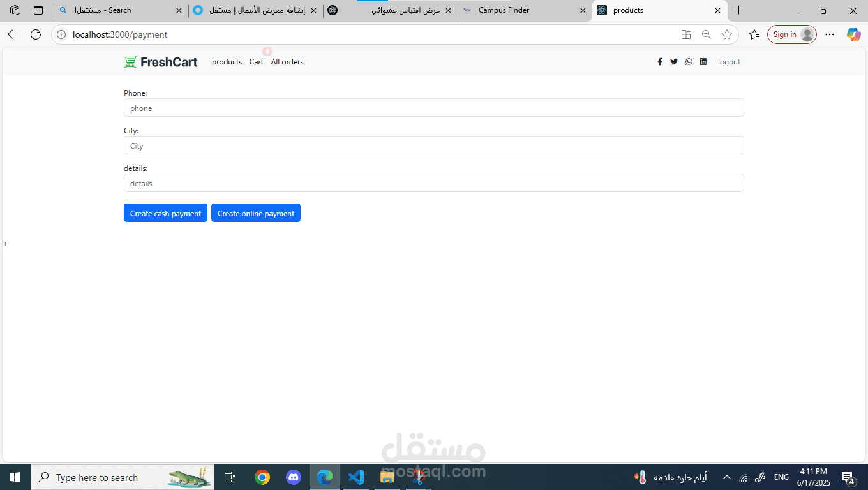The width and height of the screenshot is (868, 490).
Task: Open Snipping Tool from the taskbar
Action: click(x=418, y=477)
